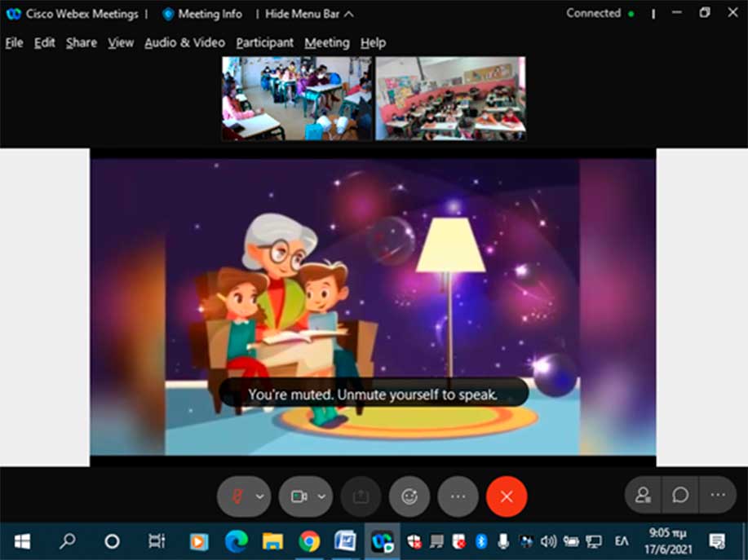Click the shared storytelling cartoon content
The height and width of the screenshot is (560, 748).
(373, 307)
